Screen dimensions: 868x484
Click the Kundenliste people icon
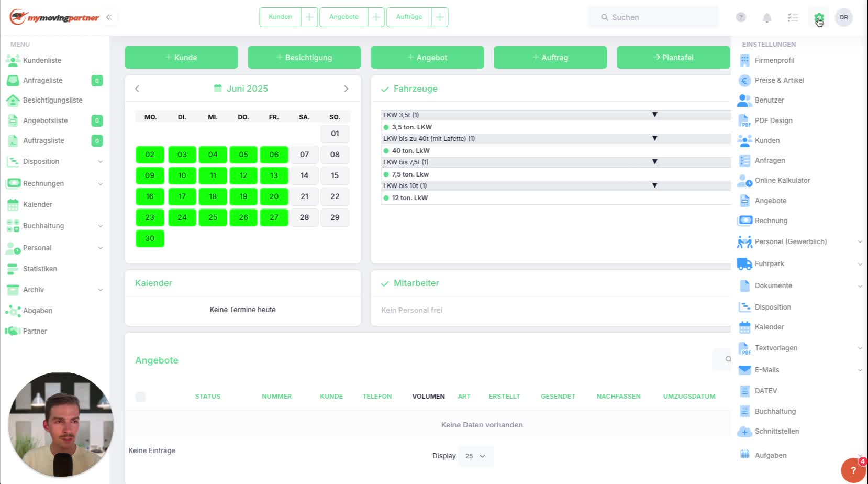click(13, 61)
